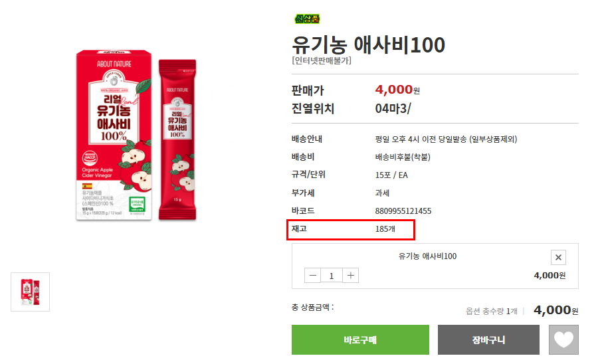604x364 pixels.
Task: Increase quantity with plus button
Action: click(x=351, y=275)
